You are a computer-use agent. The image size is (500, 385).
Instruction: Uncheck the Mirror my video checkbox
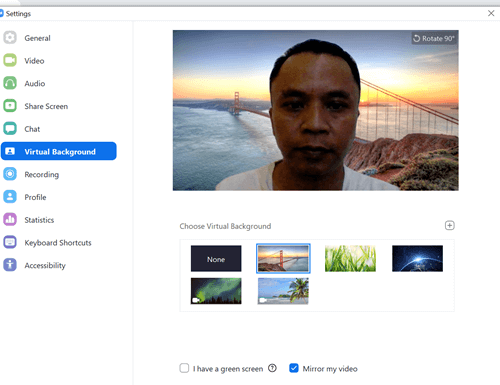pos(294,368)
